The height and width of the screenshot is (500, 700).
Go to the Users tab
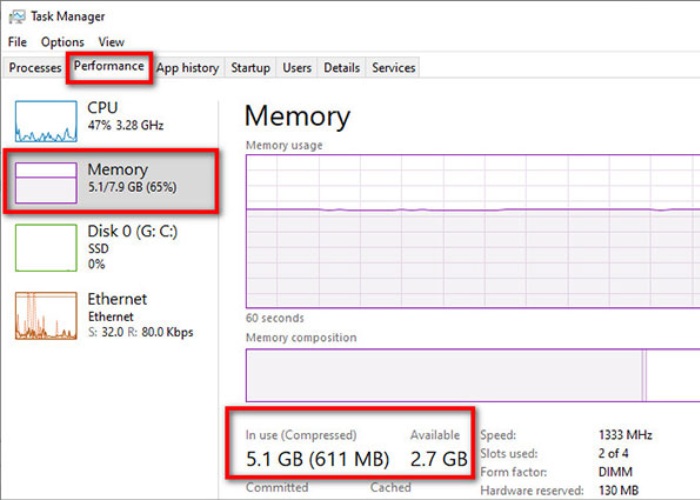pyautogui.click(x=297, y=68)
